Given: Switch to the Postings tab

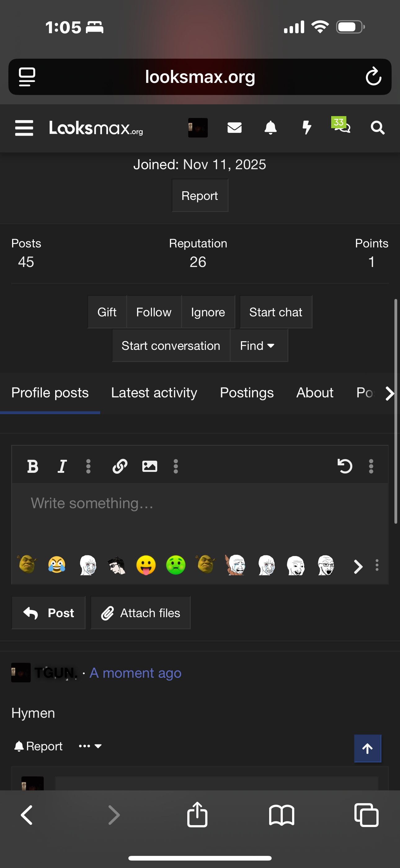Looking at the screenshot, I should (x=247, y=393).
